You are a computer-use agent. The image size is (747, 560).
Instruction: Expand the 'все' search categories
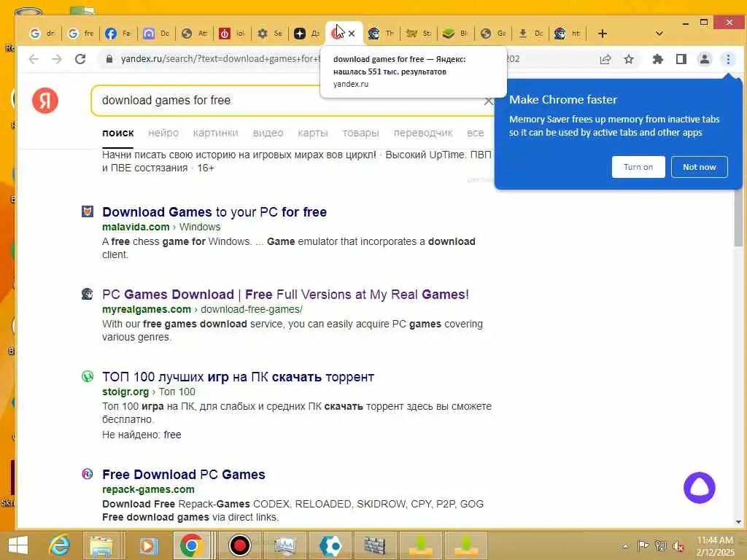tap(476, 133)
